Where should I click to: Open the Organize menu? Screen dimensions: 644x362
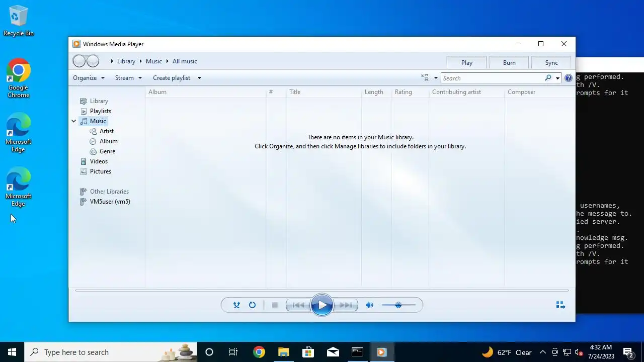[x=89, y=78]
